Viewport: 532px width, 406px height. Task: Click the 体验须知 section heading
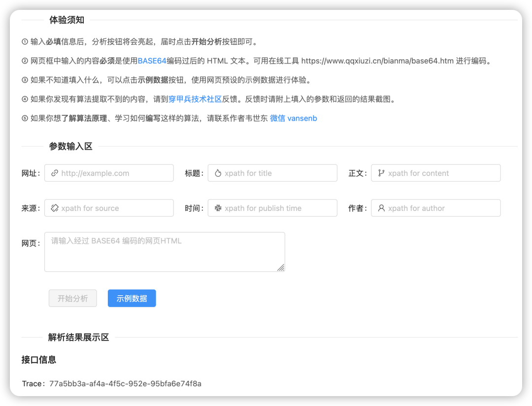point(67,20)
